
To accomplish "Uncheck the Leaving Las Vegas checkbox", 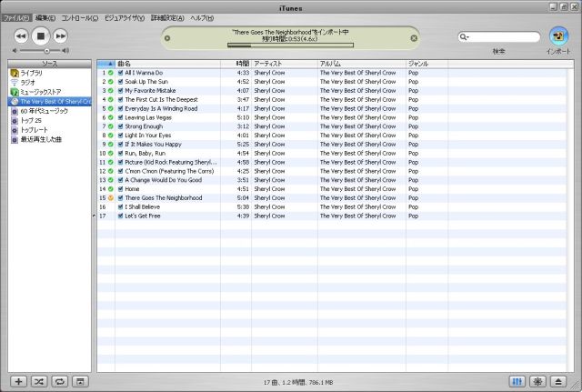I will pyautogui.click(x=120, y=117).
